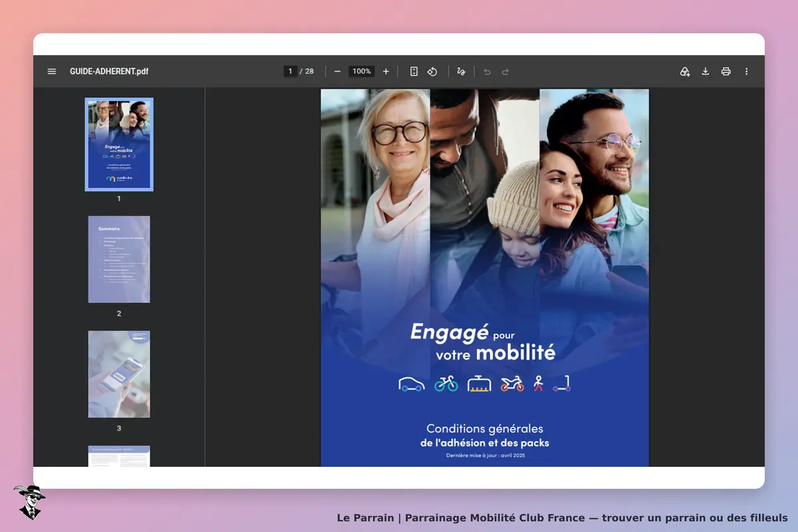Open the more actions three-dot menu
The height and width of the screenshot is (532, 798).
pyautogui.click(x=746, y=71)
